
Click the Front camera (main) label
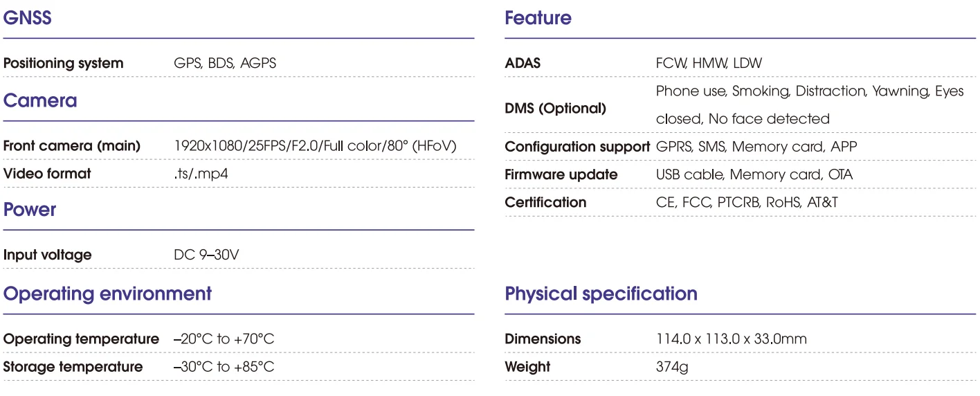tap(72, 146)
